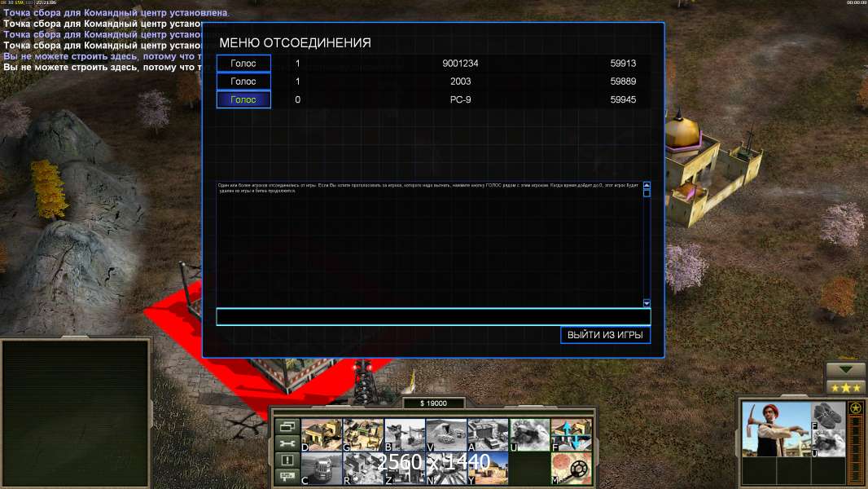Image resolution: width=868 pixels, height=489 pixels.
Task: Click the wrench options button
Action: click(287, 443)
